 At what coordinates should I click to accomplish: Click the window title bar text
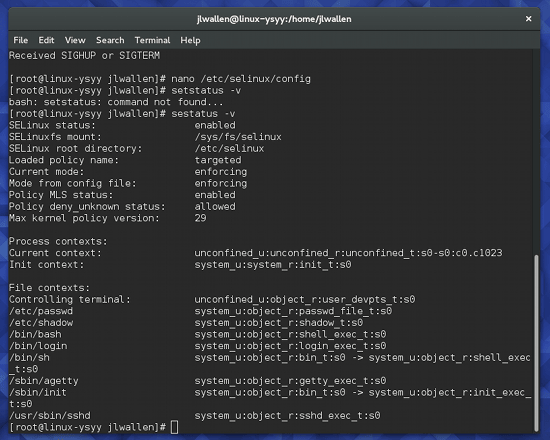(274, 19)
